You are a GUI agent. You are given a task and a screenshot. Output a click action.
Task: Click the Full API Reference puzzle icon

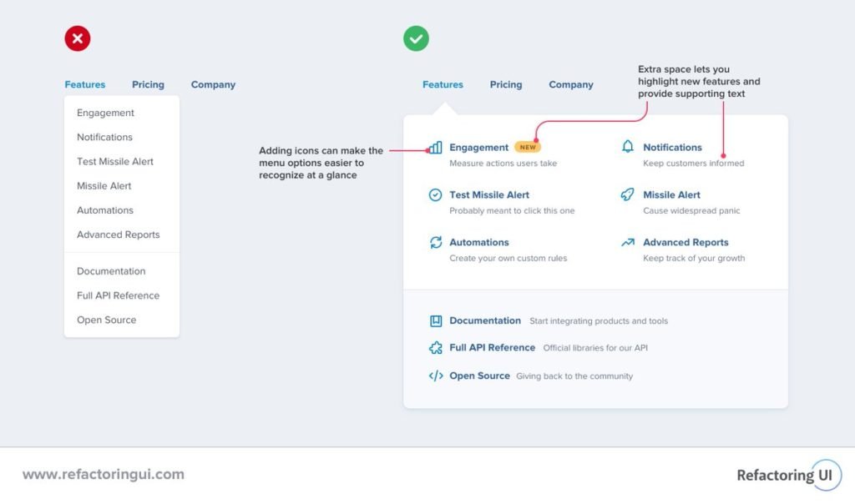(436, 348)
